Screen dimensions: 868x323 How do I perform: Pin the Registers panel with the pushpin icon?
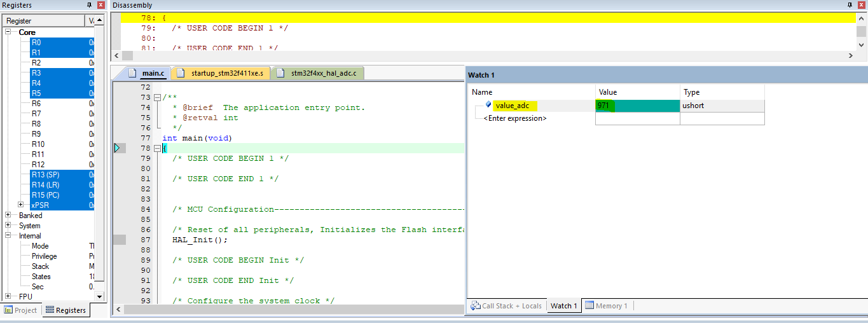(89, 5)
